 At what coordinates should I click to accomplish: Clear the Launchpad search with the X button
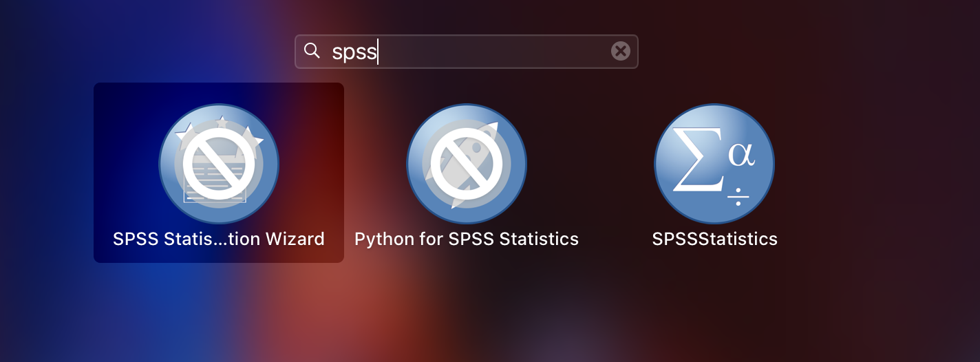620,51
